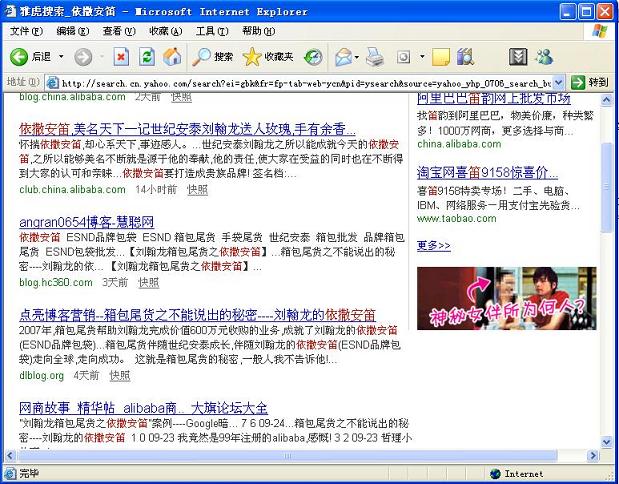
Task: Click the status bar page icon beside 完毕
Action: (10, 473)
